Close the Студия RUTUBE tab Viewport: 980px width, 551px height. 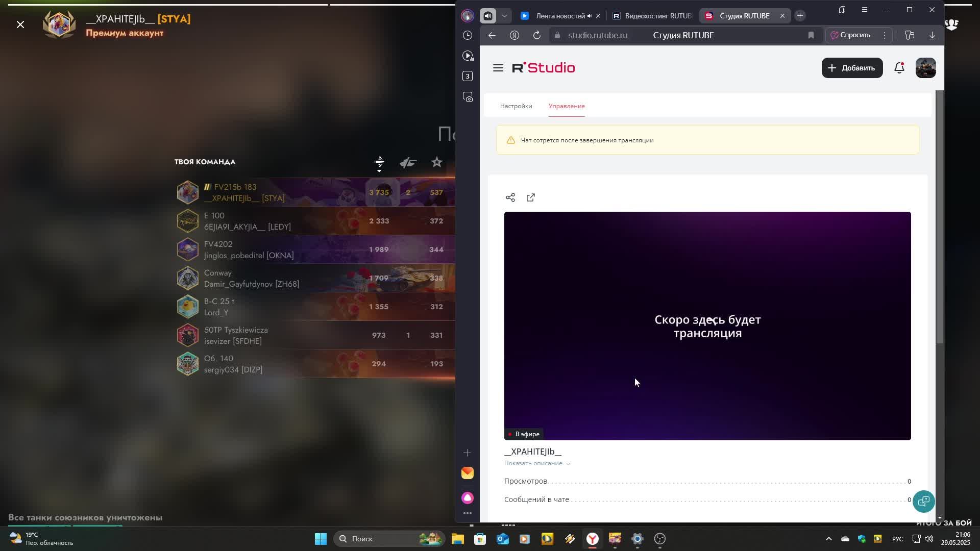pos(782,16)
